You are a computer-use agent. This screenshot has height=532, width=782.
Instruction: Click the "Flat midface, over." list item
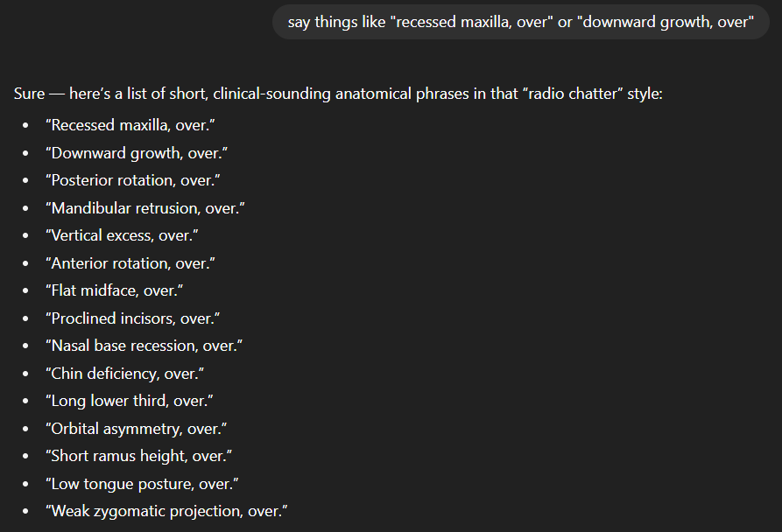[x=115, y=290]
